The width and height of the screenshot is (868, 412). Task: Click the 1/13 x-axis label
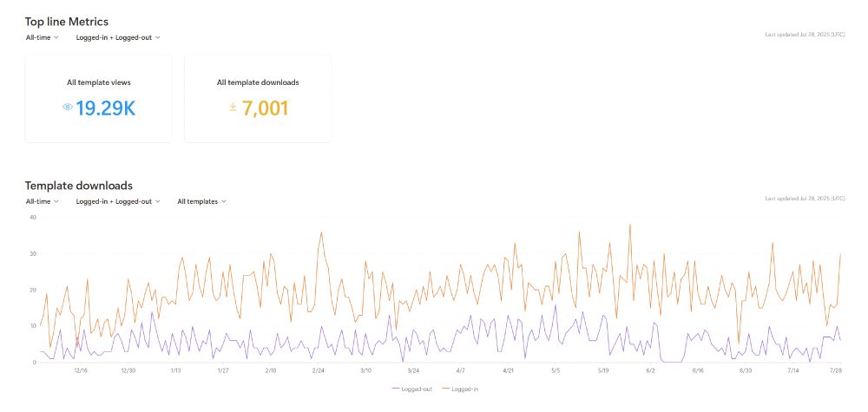tap(175, 370)
